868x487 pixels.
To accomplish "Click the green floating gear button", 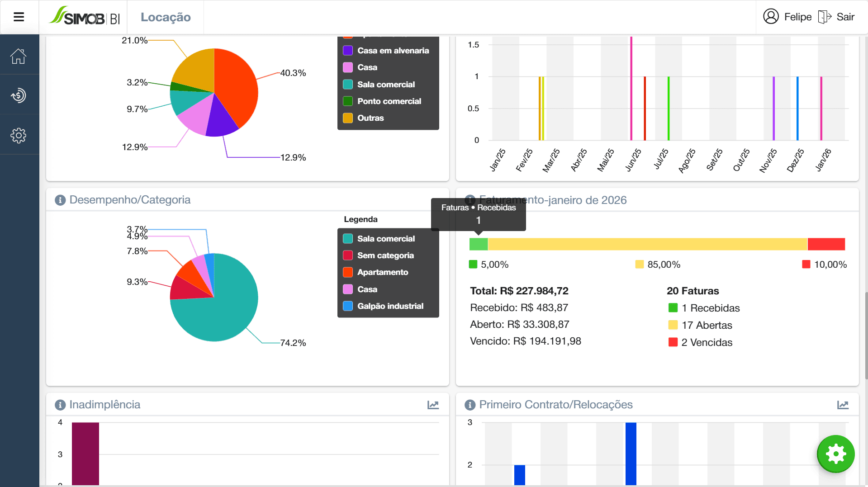I will 835,454.
